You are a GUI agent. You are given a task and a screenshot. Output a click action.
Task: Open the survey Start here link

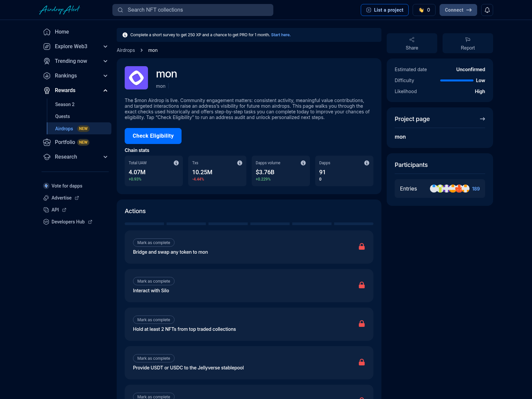coord(280,35)
